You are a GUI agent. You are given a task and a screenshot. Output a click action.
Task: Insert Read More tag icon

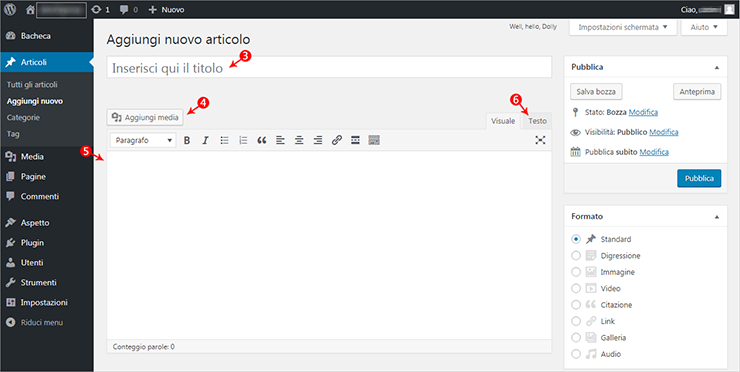355,140
